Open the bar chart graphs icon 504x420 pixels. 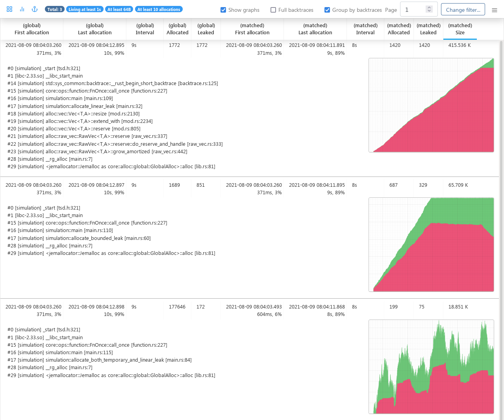(22, 9)
